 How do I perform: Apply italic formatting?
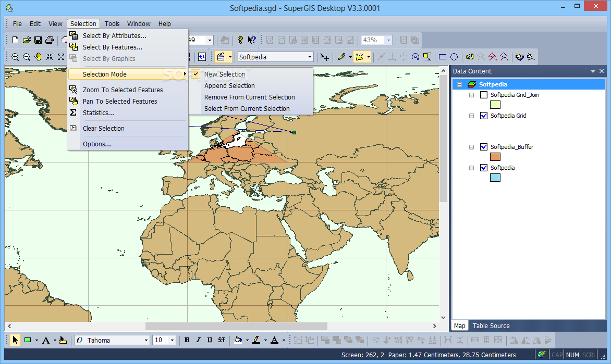point(198,340)
